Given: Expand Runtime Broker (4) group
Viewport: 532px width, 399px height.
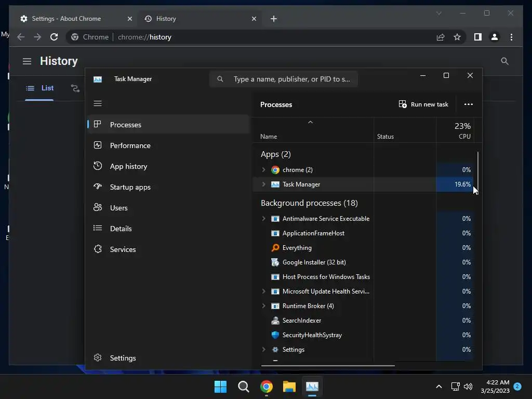Looking at the screenshot, I should click(x=263, y=305).
